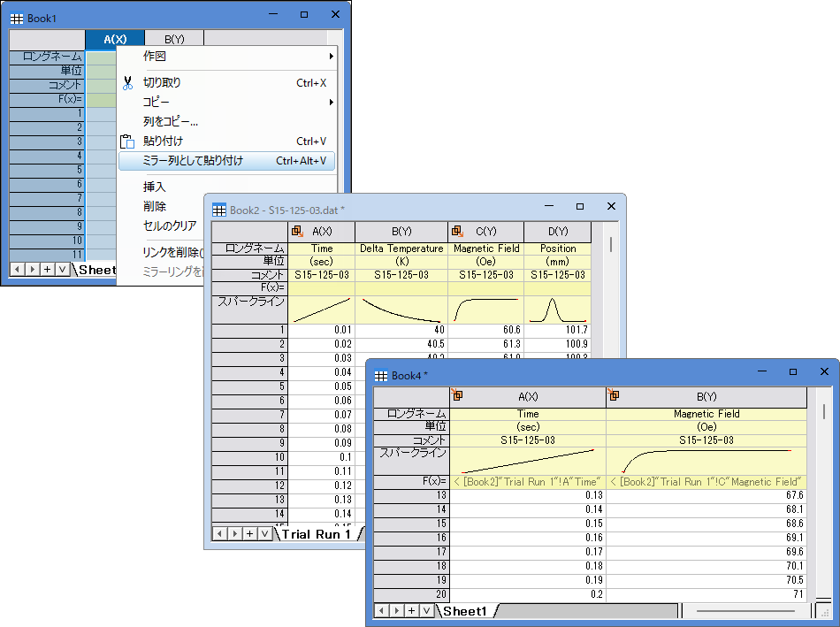Click the Position long name cell in Book2
The image size is (840, 627).
pos(558,249)
